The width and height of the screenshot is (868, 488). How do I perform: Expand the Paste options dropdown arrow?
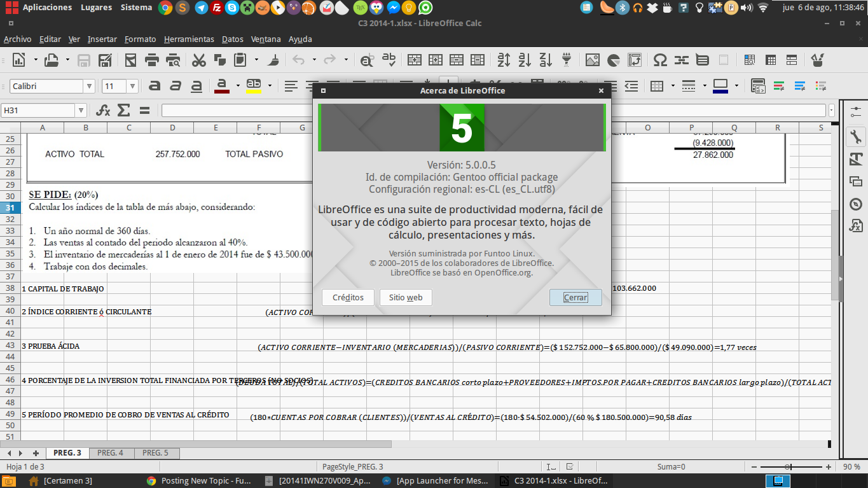coord(256,60)
